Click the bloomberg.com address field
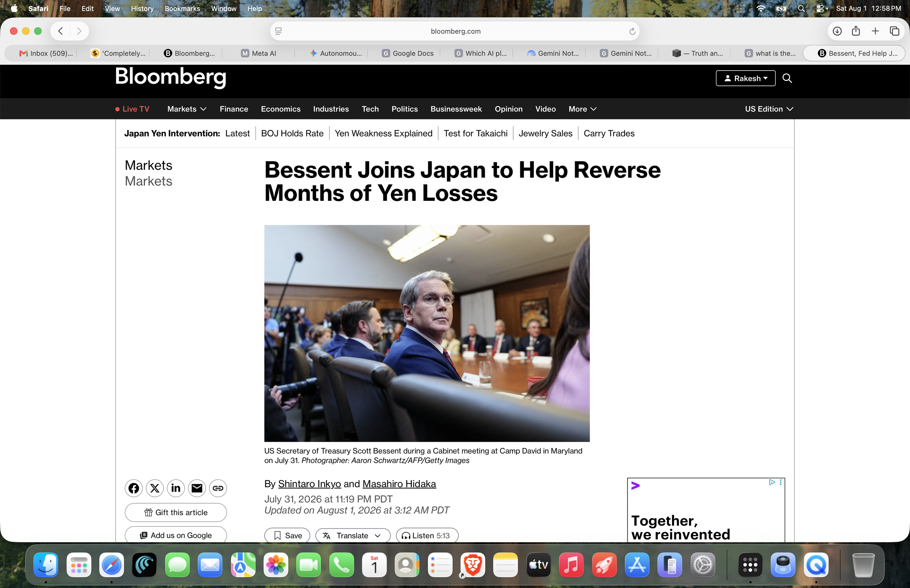Image resolution: width=910 pixels, height=588 pixels. click(x=455, y=31)
